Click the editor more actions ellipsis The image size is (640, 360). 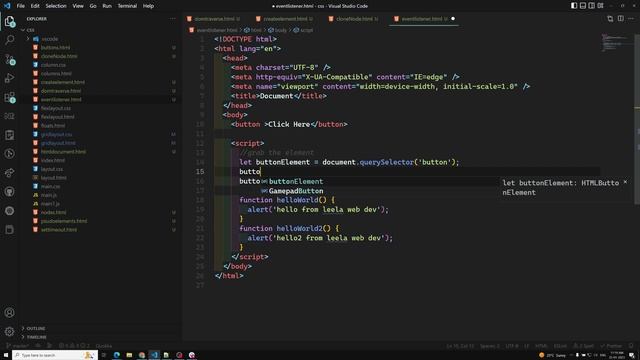coord(631,19)
